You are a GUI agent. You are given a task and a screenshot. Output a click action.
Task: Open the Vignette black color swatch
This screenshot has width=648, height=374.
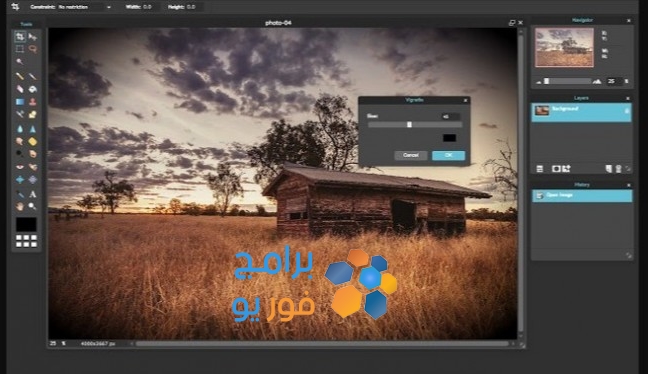pyautogui.click(x=449, y=138)
